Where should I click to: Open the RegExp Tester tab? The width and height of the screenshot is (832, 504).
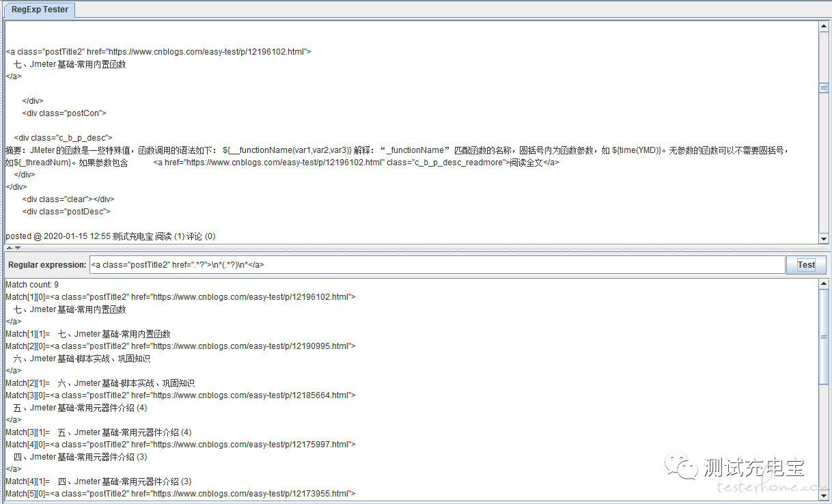coord(40,10)
